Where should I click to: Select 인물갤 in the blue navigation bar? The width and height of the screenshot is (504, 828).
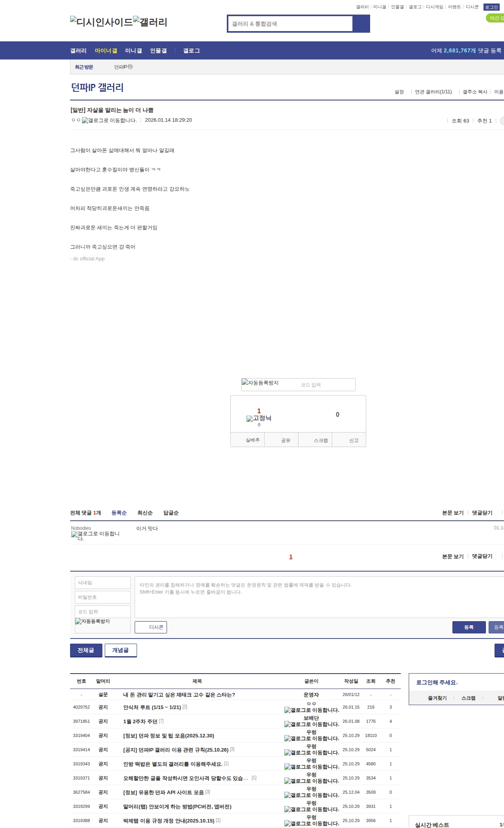click(x=158, y=50)
